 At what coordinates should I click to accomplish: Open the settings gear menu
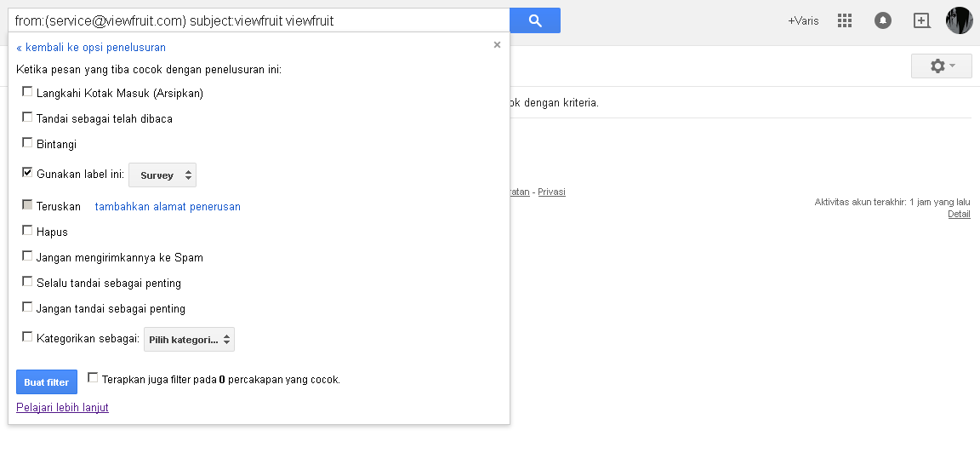pos(941,66)
